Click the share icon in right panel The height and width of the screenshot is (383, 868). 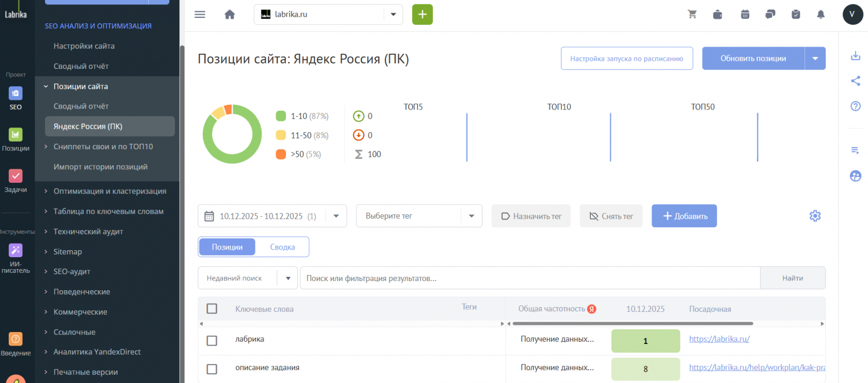tap(856, 81)
